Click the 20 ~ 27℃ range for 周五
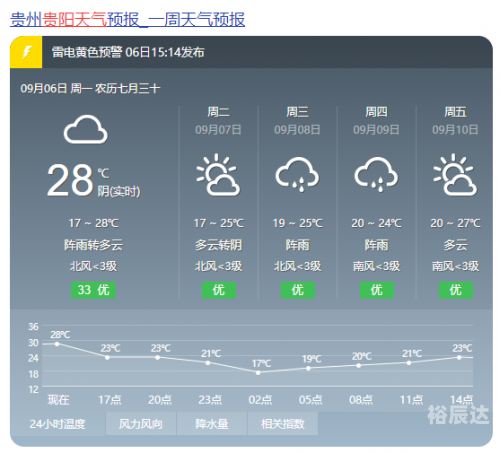The image size is (500, 453). tap(455, 223)
